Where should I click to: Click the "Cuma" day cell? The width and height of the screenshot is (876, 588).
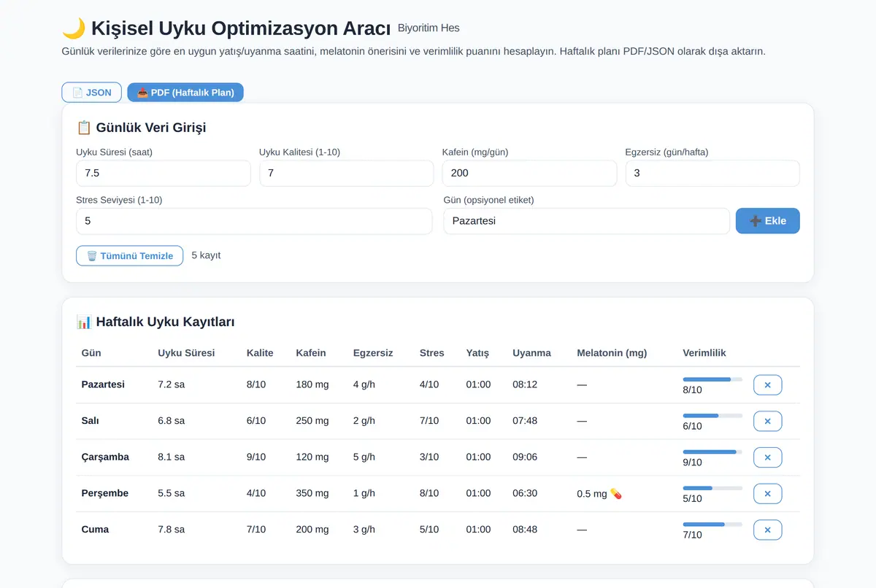(95, 530)
